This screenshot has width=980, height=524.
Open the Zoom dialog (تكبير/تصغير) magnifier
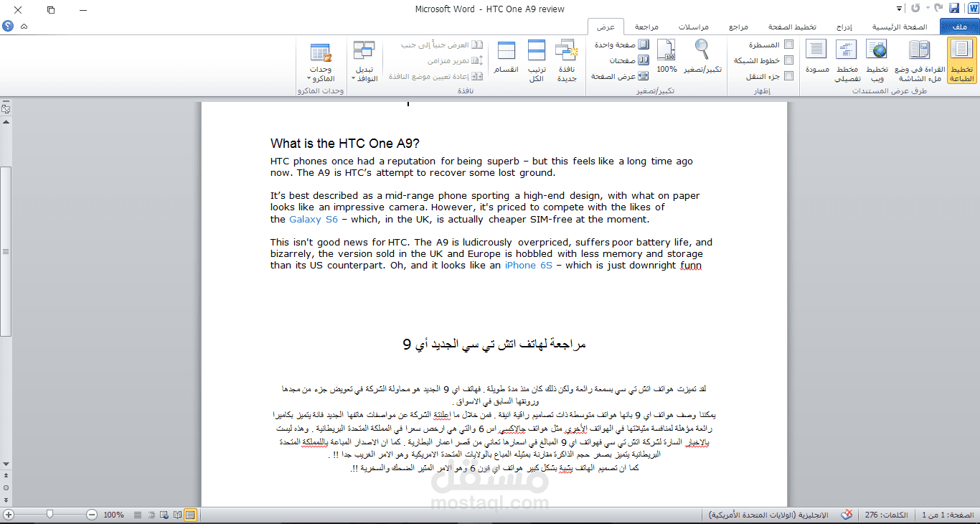702,57
